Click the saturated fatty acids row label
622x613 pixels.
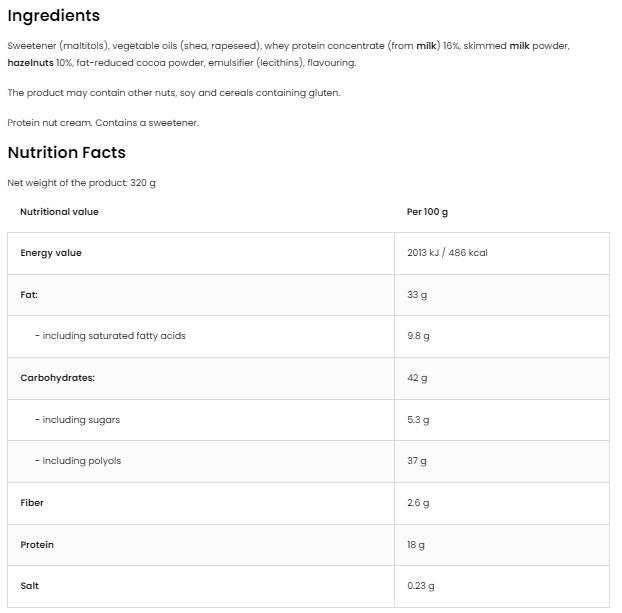pyautogui.click(x=109, y=336)
